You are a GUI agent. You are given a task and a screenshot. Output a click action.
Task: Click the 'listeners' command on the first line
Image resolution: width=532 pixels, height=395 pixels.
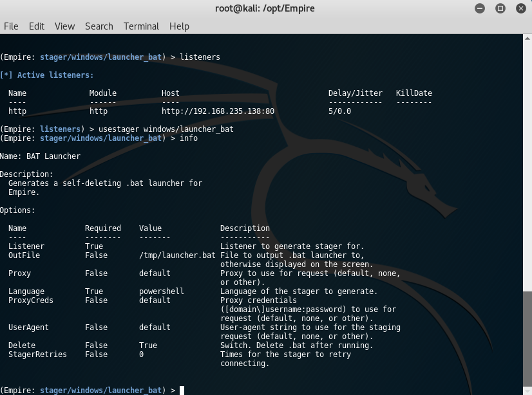[200, 57]
